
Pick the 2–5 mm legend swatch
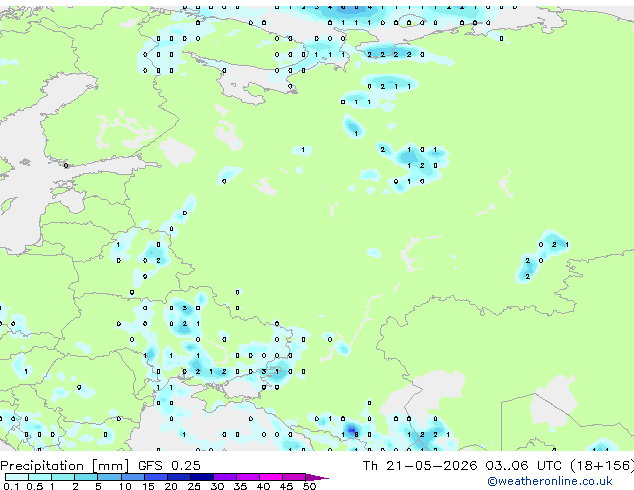86,477
